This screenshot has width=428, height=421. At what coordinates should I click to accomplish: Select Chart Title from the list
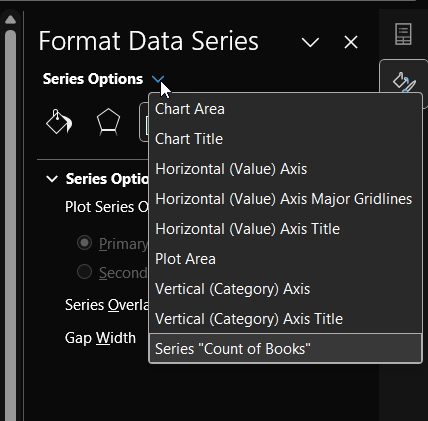pos(285,139)
